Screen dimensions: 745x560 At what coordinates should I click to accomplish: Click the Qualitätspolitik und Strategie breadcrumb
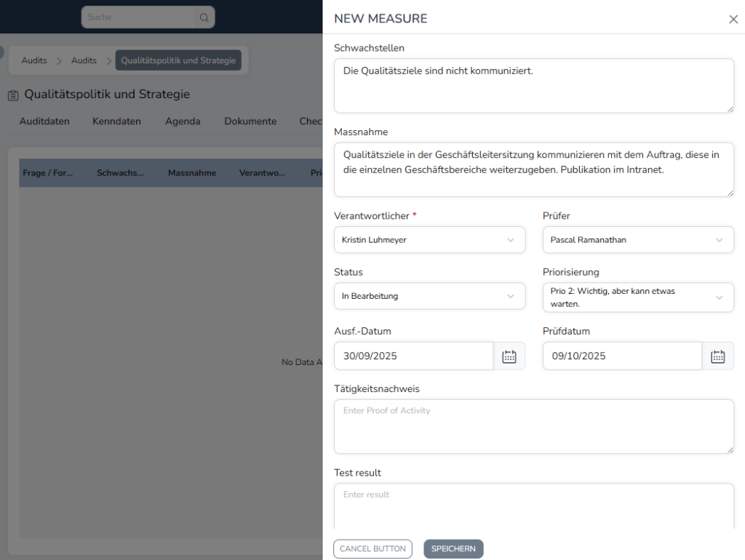click(178, 60)
